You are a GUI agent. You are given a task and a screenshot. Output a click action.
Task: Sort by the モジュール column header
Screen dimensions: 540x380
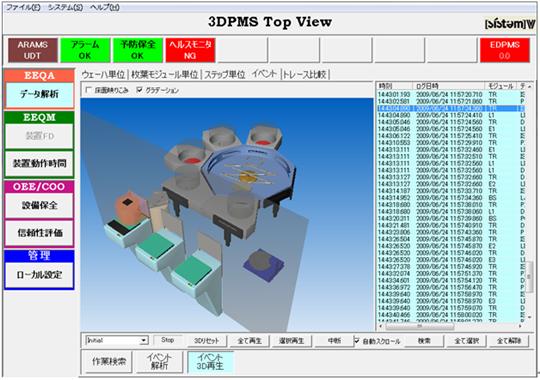tap(501, 86)
